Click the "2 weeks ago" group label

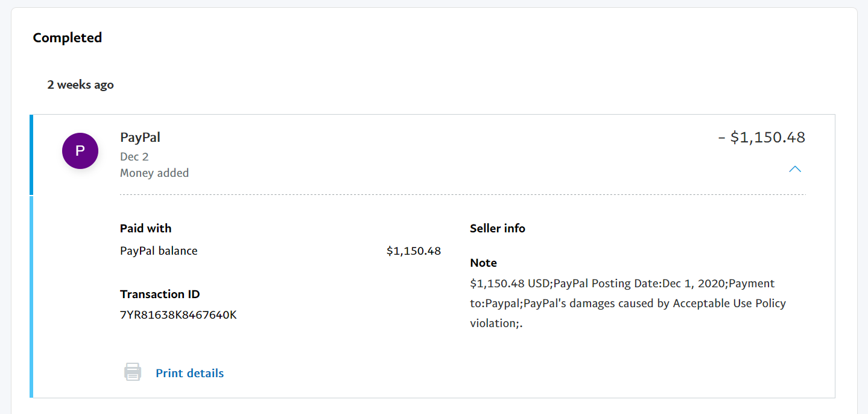pos(80,84)
